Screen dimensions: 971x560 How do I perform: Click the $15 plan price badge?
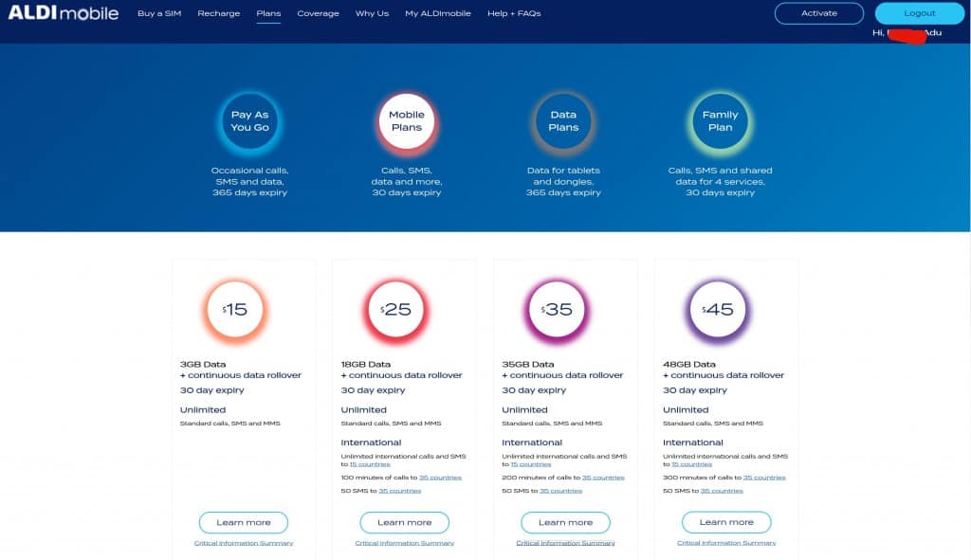click(x=235, y=310)
